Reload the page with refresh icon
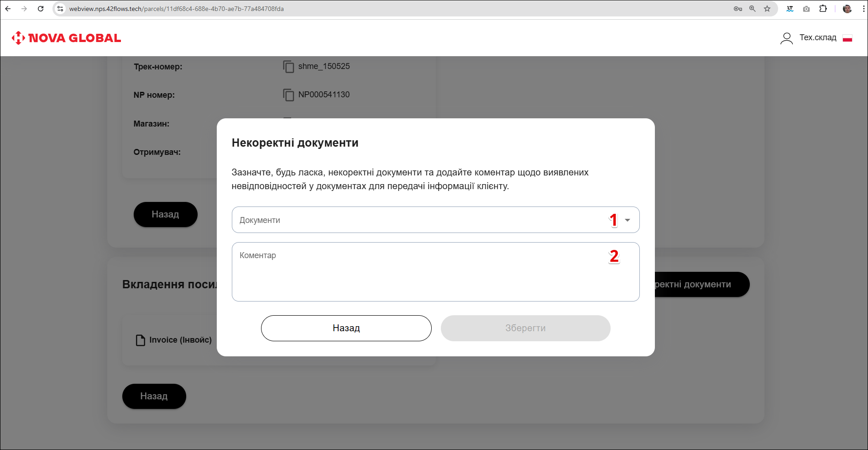The width and height of the screenshot is (868, 450). click(41, 9)
